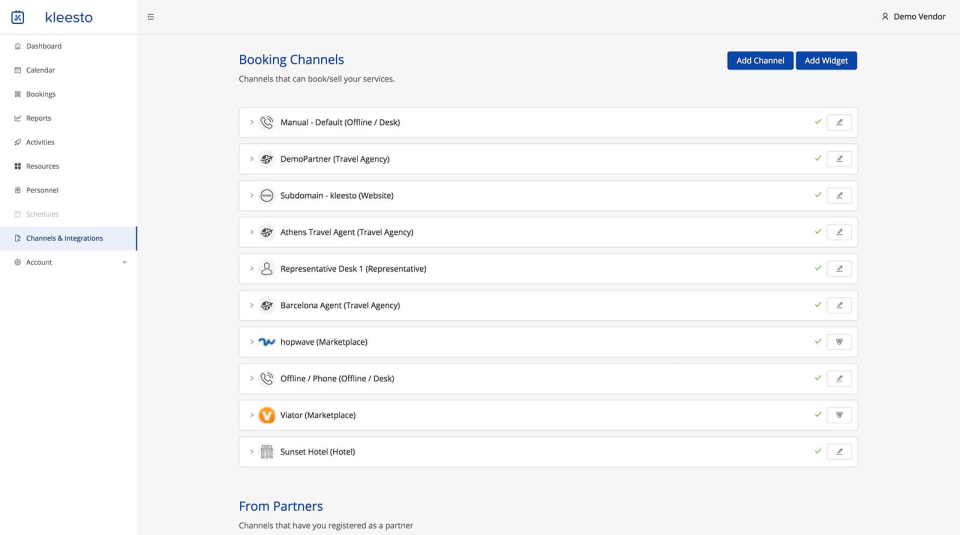Select Channels & Integrations menu item
960x535 pixels.
tap(69, 238)
